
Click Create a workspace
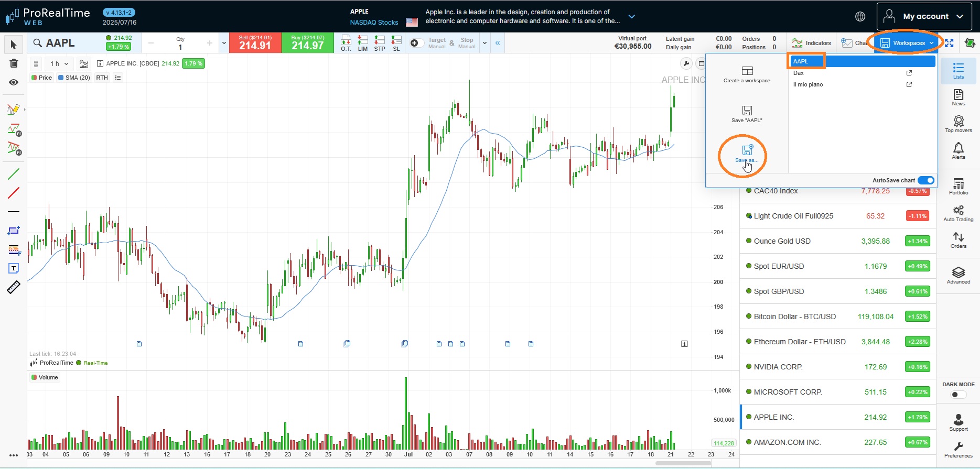point(747,74)
